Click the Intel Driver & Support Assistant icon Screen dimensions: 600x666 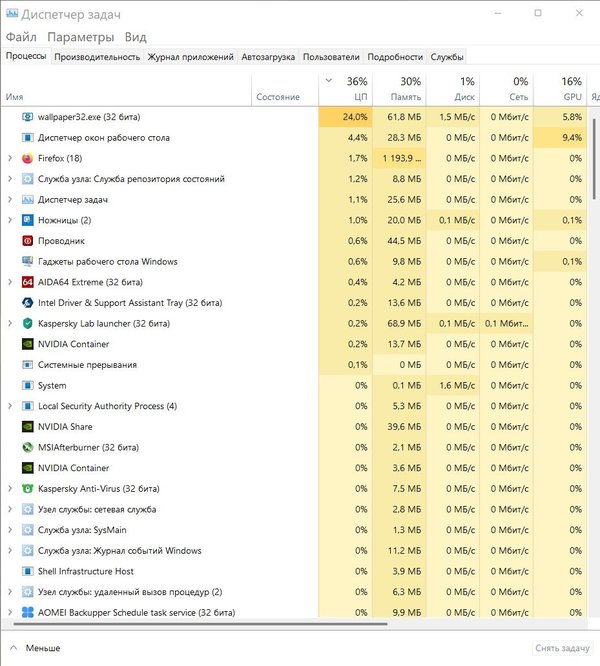(27, 303)
